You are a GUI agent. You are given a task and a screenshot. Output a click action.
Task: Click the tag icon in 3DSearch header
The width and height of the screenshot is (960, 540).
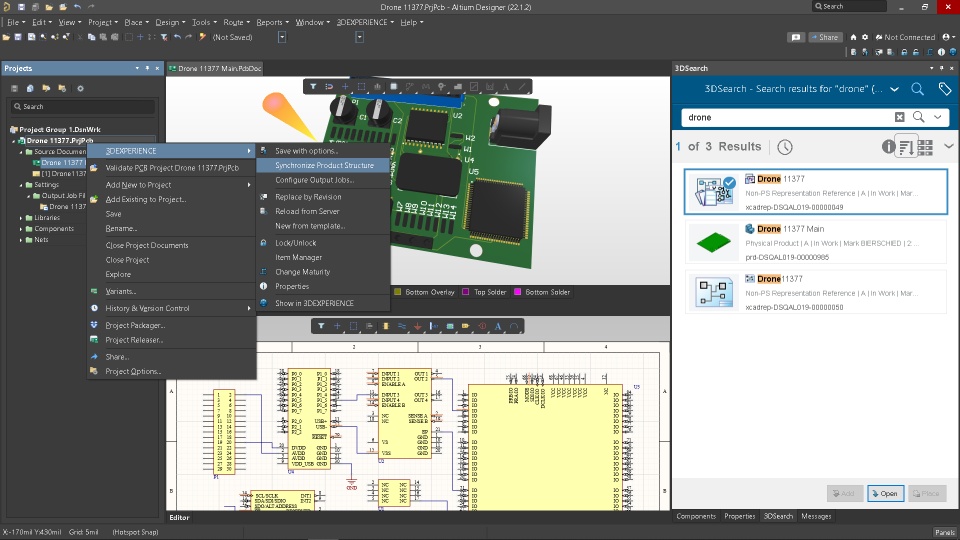coord(945,89)
